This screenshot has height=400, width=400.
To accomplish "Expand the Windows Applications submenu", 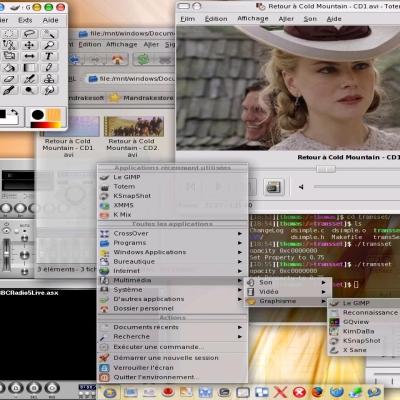I will [x=172, y=252].
